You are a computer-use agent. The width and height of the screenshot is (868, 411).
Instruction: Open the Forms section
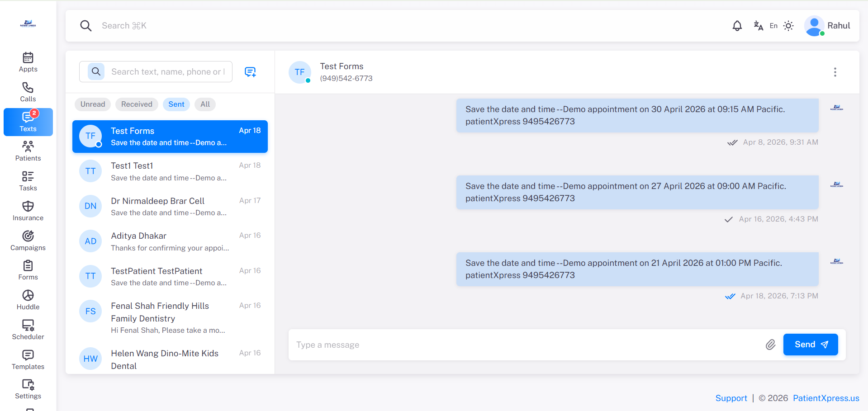[x=28, y=269]
